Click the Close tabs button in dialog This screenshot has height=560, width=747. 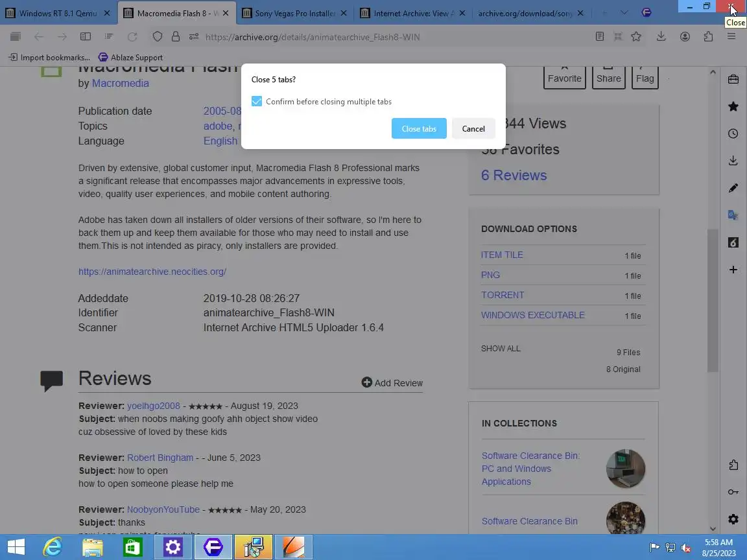pos(419,128)
